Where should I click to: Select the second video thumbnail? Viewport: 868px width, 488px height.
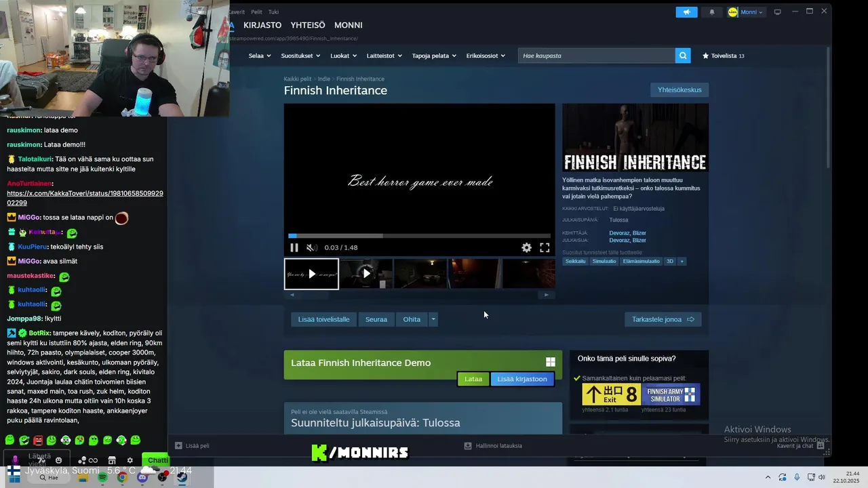click(x=366, y=274)
